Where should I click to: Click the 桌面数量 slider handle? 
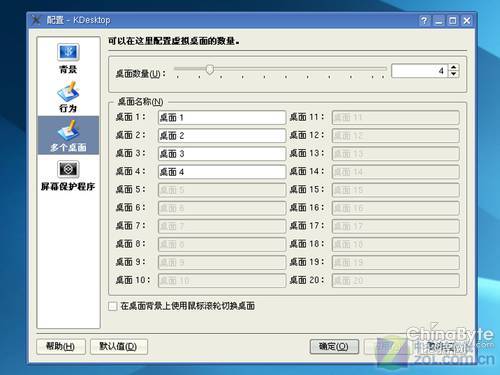(x=210, y=69)
